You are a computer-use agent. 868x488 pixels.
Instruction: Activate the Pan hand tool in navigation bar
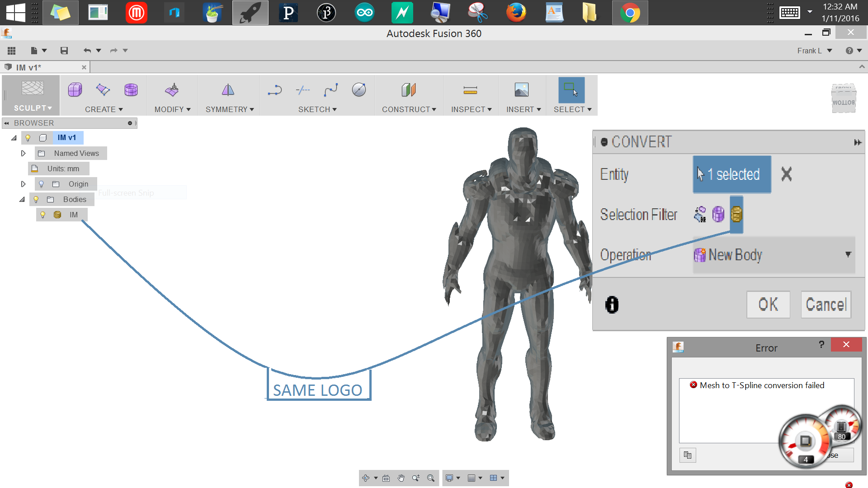[x=401, y=478]
